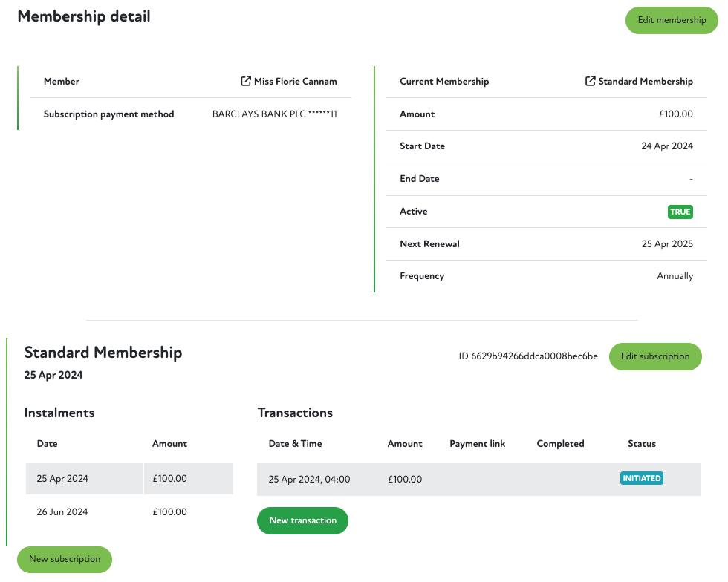The width and height of the screenshot is (728, 582).
Task: Open the Standard Membership link
Action: click(x=645, y=82)
